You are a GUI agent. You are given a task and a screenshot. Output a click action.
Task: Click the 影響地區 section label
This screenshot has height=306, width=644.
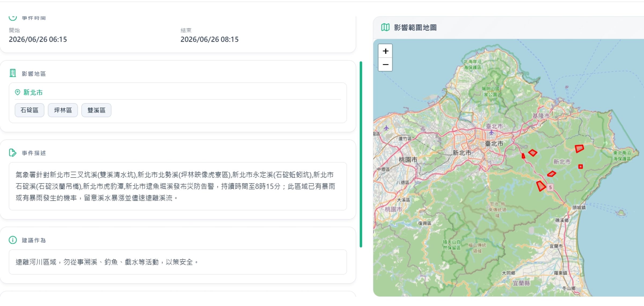pos(34,74)
